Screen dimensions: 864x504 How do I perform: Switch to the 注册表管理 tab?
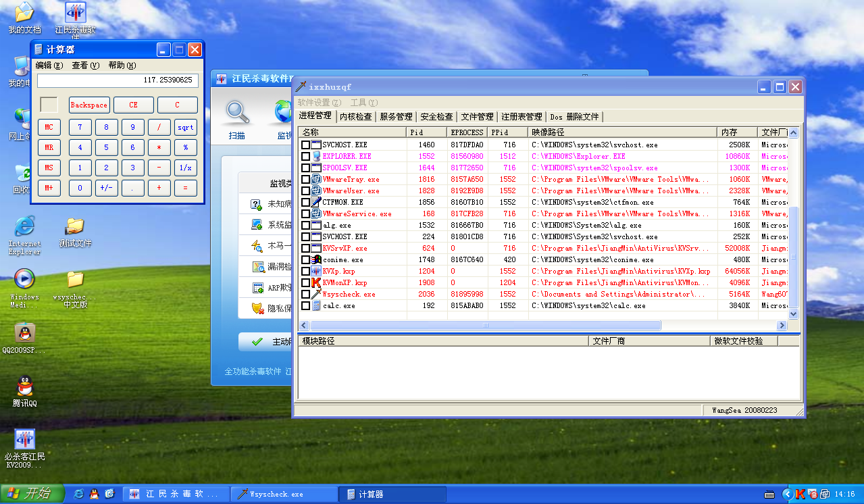click(522, 117)
